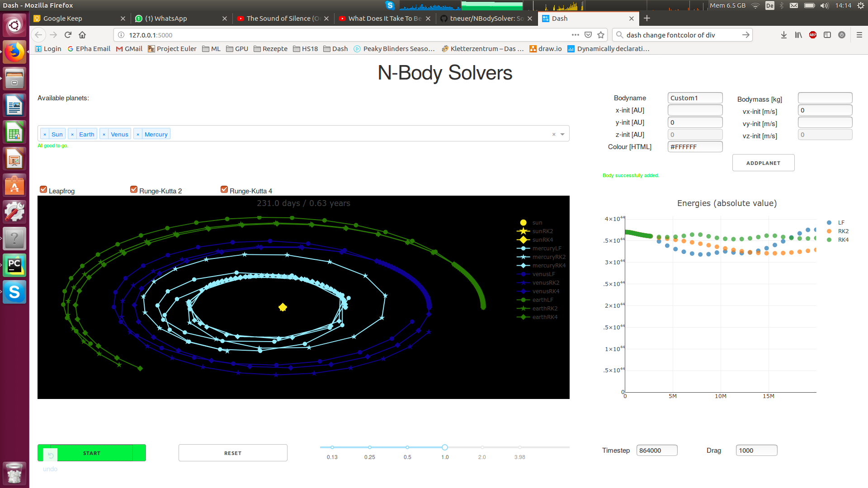Clear all selected planets with X
The width and height of the screenshot is (868, 488).
coord(554,134)
